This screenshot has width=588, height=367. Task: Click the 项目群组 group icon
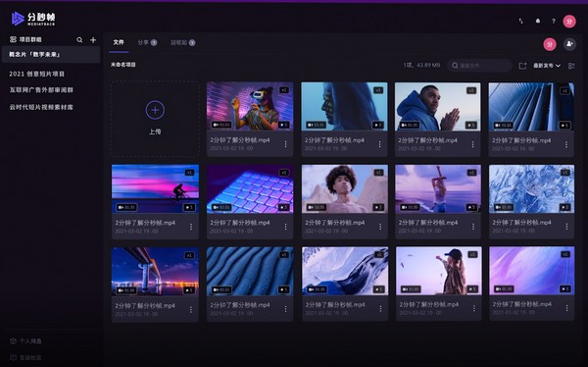coord(13,39)
